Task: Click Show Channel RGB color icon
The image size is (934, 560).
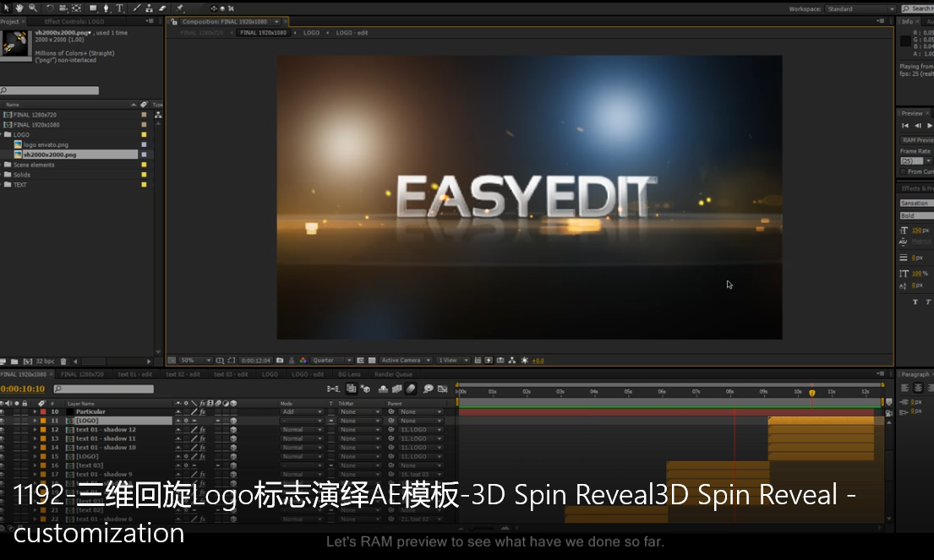Action: pos(303,360)
